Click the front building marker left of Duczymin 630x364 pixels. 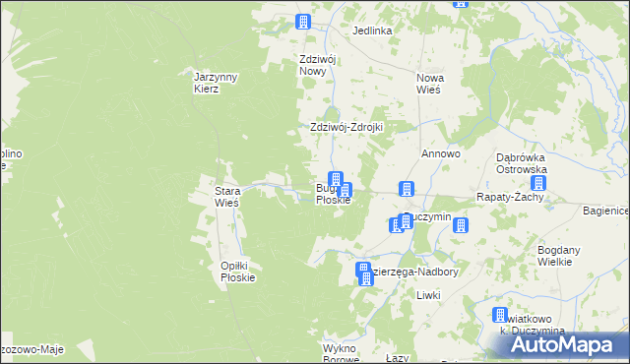pos(406,221)
